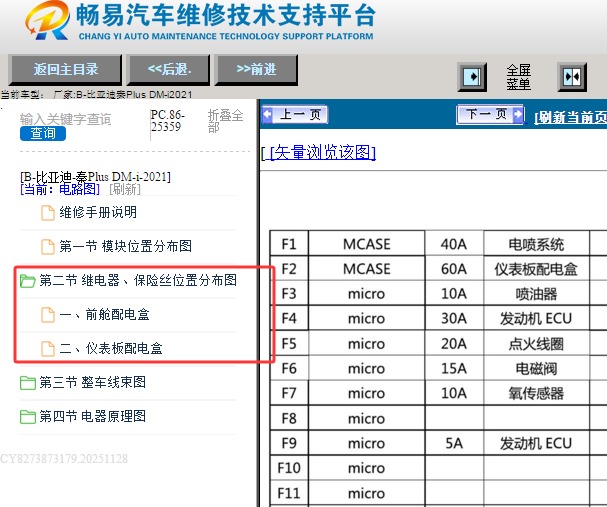Click the F10 cell in fuse table
Image resolution: width=607 pixels, height=507 pixels.
click(x=289, y=468)
